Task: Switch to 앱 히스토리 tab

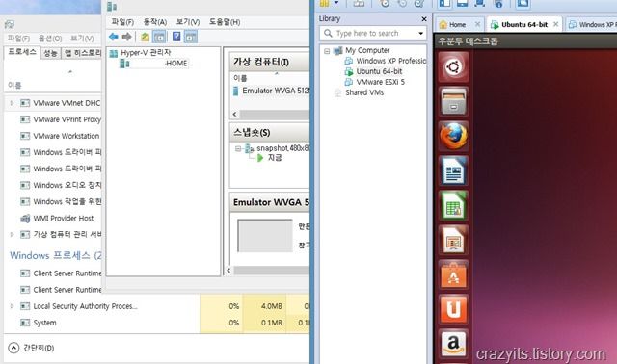Action: (82, 53)
